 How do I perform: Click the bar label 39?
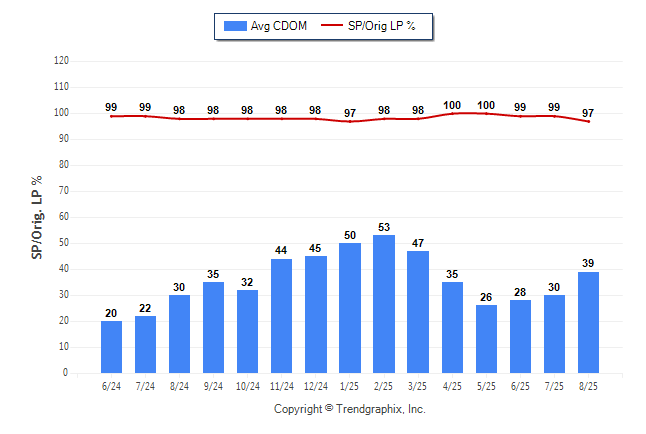point(588,263)
